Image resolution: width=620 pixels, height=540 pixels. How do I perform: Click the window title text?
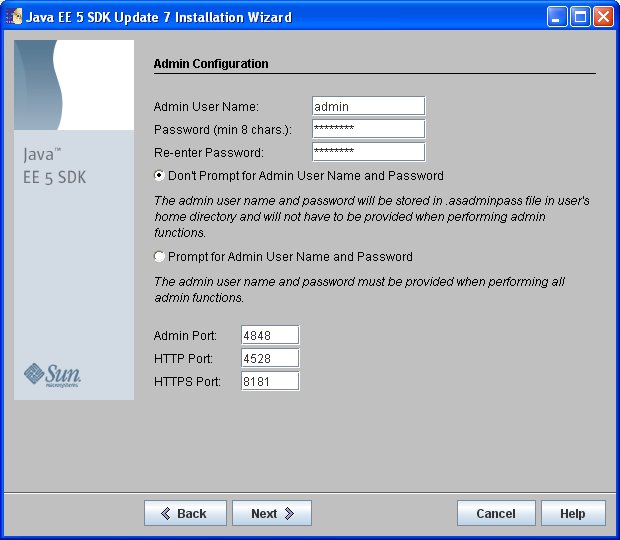(159, 17)
